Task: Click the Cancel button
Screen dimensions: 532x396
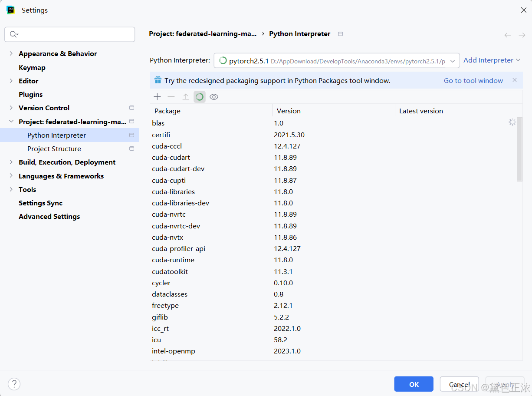Action: click(x=459, y=384)
